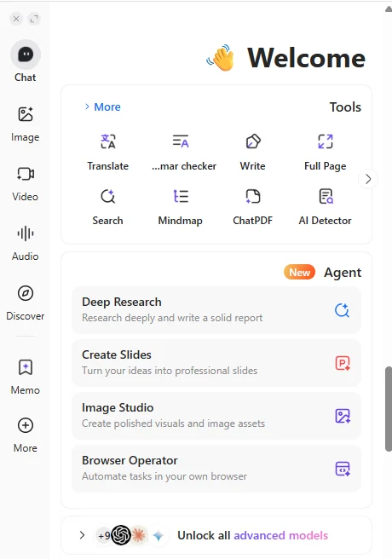Switch to the Image sidebar tab

point(26,124)
